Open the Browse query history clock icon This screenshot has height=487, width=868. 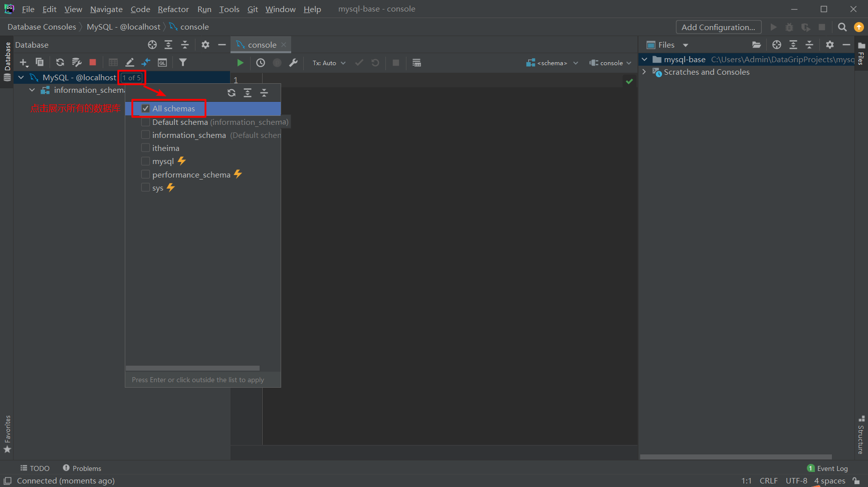click(x=261, y=63)
